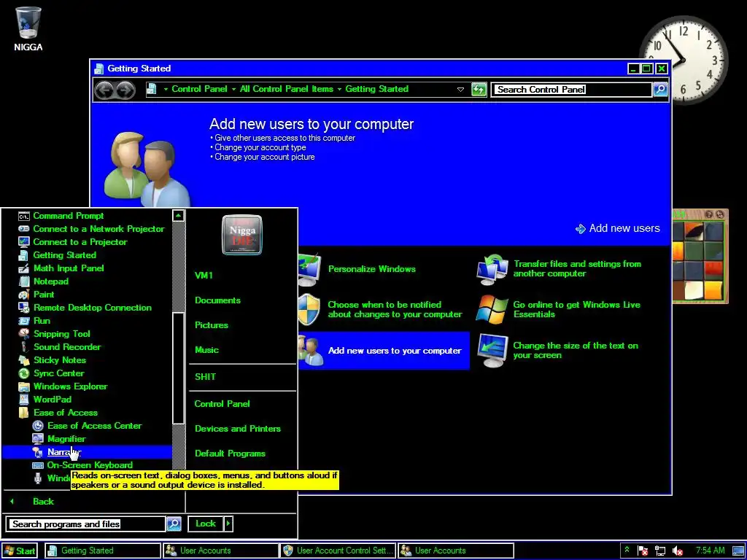Click the Search programs and files box
747x560 pixels.
86,524
